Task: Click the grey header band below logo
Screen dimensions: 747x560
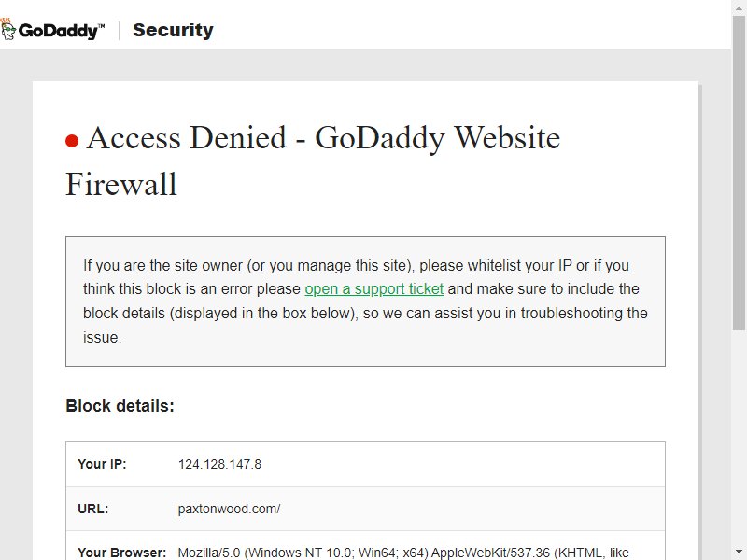Action: (365, 64)
